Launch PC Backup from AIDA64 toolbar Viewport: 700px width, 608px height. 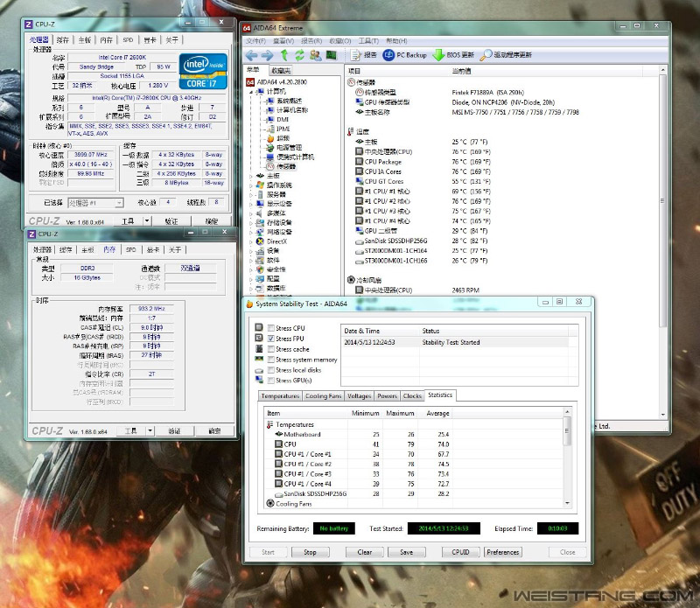click(405, 55)
